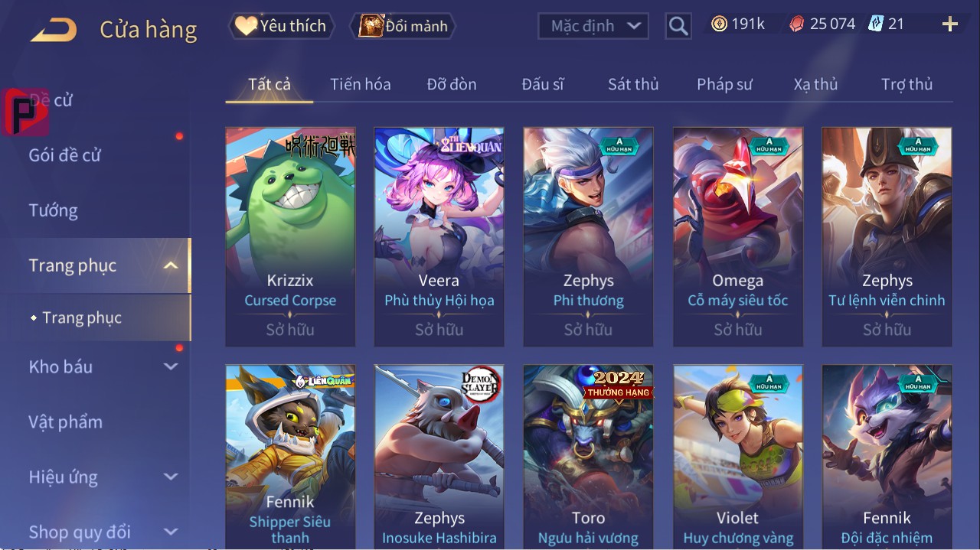Select the Krizzix Cursed Corpse skin card
Screen dimensions: 980x550
[290, 237]
